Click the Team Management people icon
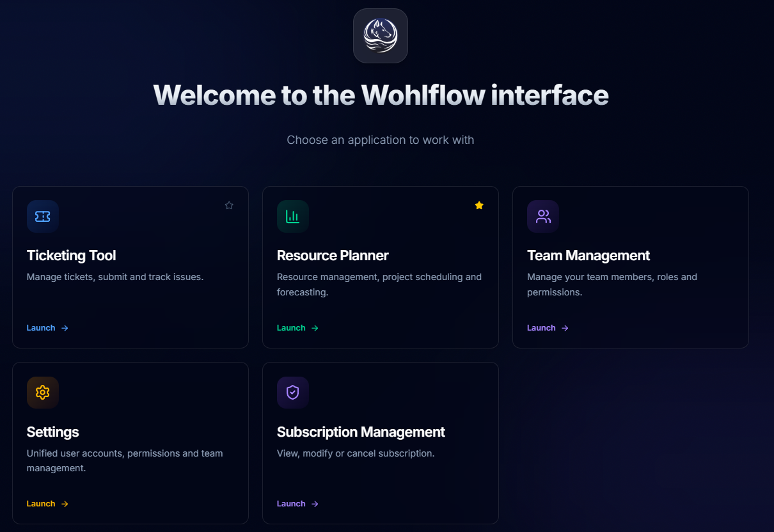 click(543, 217)
